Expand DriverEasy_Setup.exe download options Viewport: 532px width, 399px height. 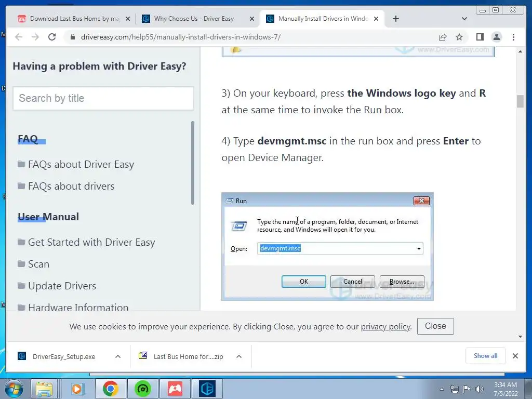coord(118,356)
